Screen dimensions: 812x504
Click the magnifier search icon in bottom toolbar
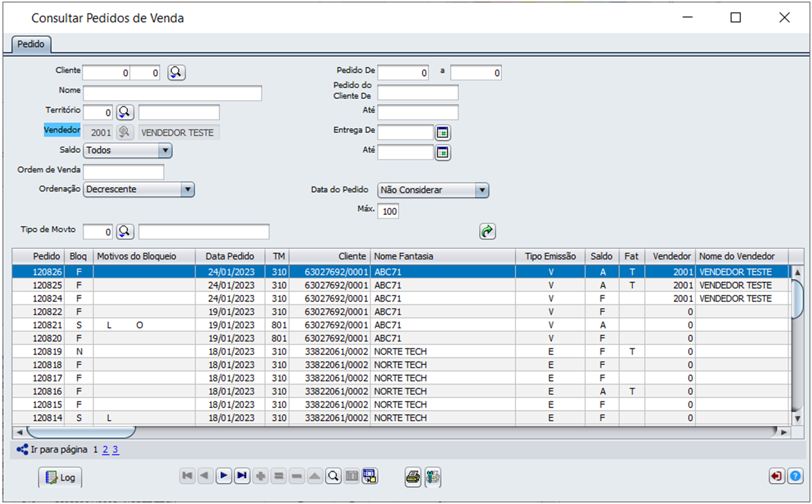point(334,475)
